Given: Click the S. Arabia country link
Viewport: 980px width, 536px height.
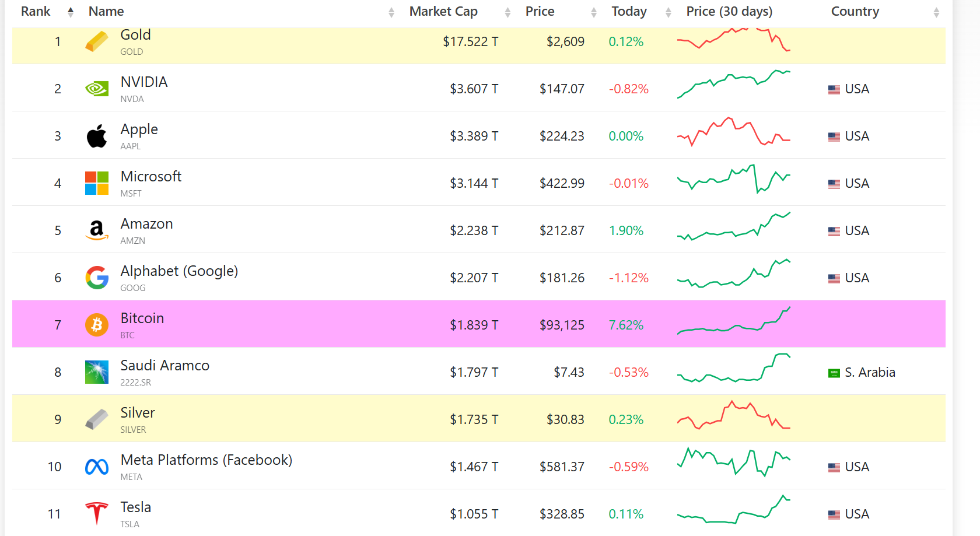Looking at the screenshot, I should tap(870, 372).
